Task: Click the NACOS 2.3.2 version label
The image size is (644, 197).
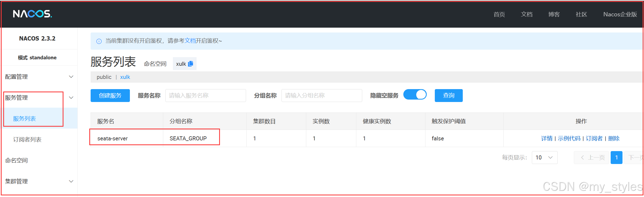Action: tap(37, 38)
